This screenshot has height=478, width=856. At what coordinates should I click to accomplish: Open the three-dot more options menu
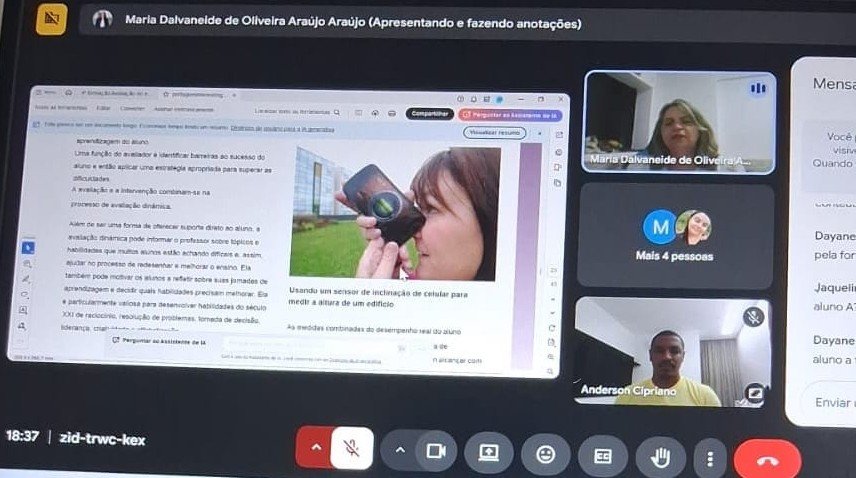[710, 458]
